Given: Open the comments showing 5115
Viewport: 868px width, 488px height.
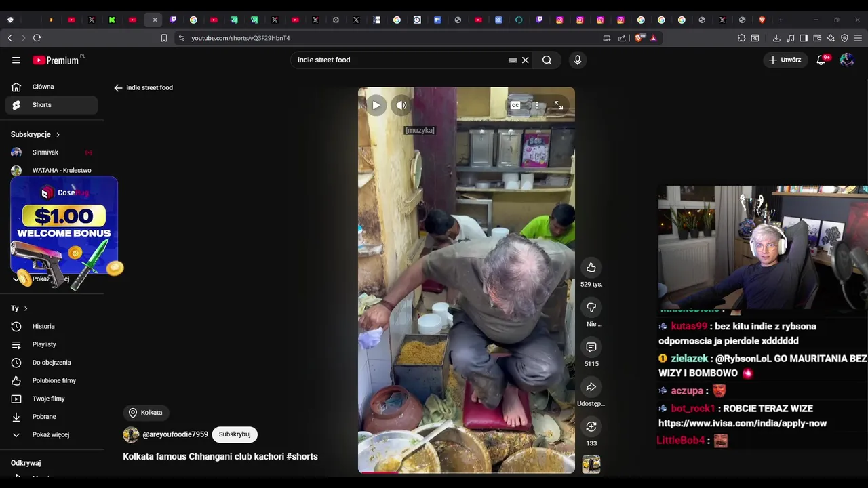Looking at the screenshot, I should point(591,347).
